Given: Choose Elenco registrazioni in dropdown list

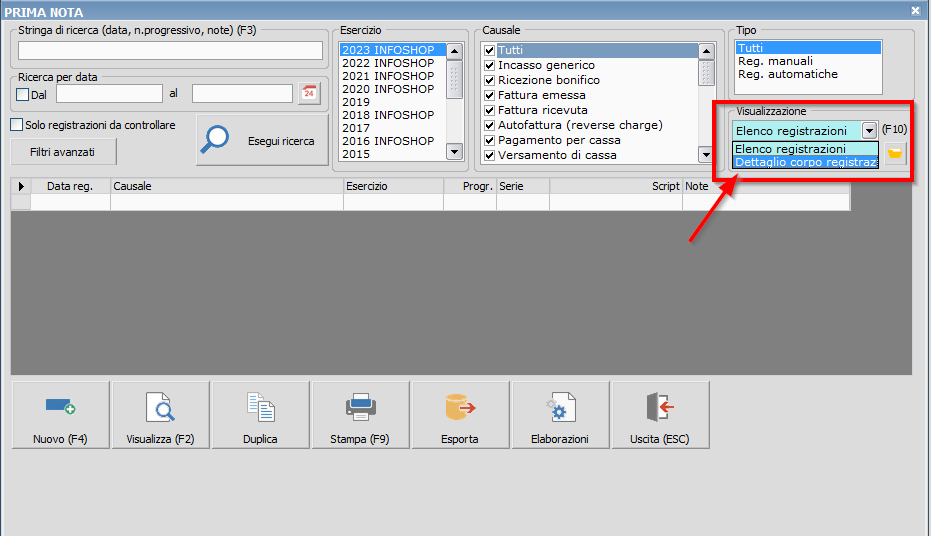Looking at the screenshot, I should (806, 149).
